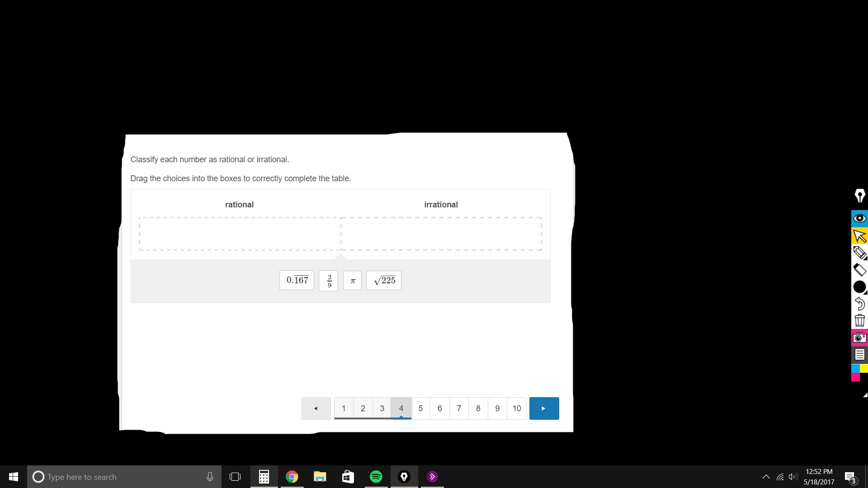Open Spotify from the taskbar
This screenshot has width=868, height=488.
pyautogui.click(x=376, y=477)
